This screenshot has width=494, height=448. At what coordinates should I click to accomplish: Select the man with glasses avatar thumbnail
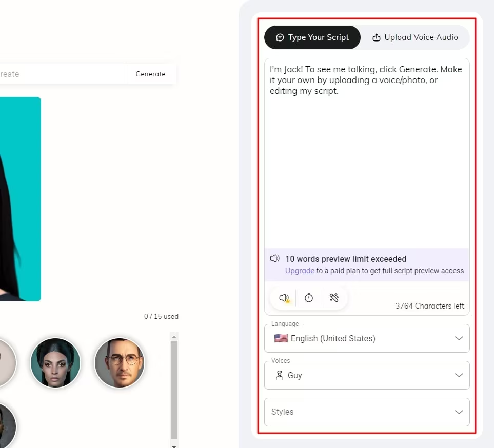120,363
